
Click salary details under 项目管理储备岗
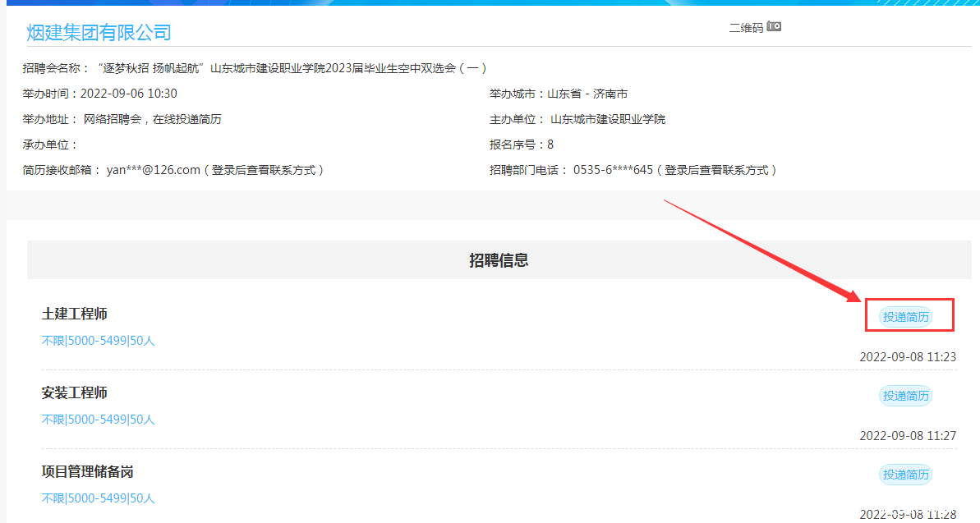(x=98, y=498)
